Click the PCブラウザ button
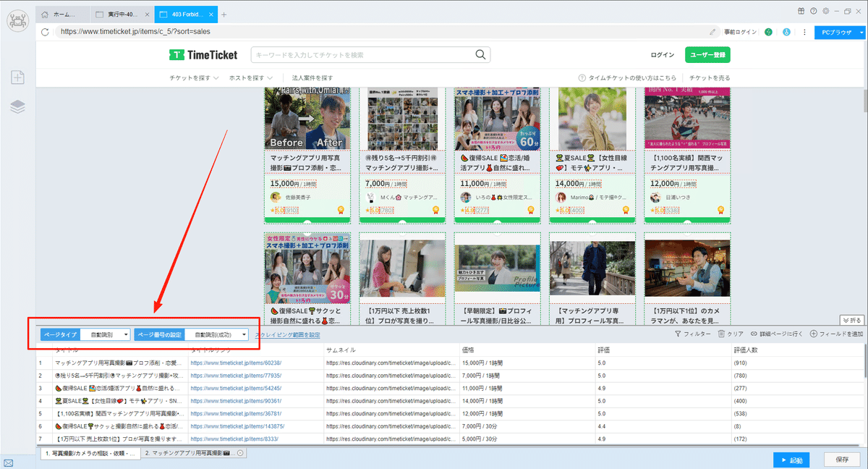Image resolution: width=868 pixels, height=469 pixels. pos(835,32)
